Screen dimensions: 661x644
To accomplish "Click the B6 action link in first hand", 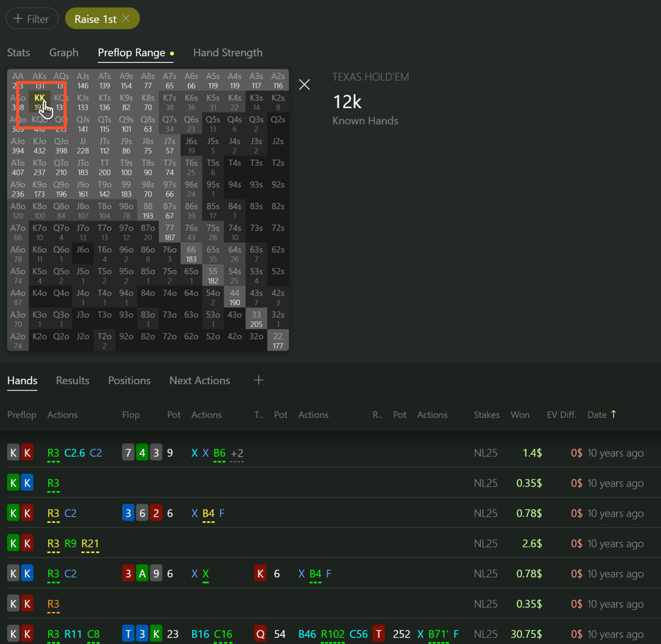I will (x=219, y=453).
